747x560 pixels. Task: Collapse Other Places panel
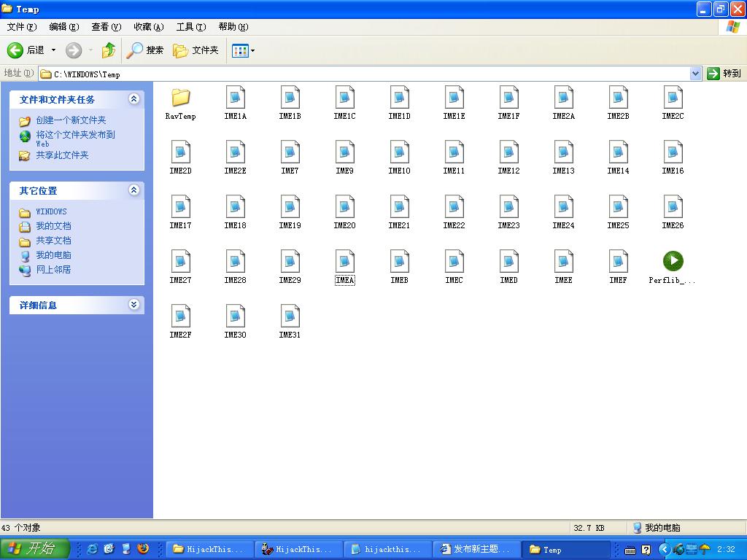point(133,190)
